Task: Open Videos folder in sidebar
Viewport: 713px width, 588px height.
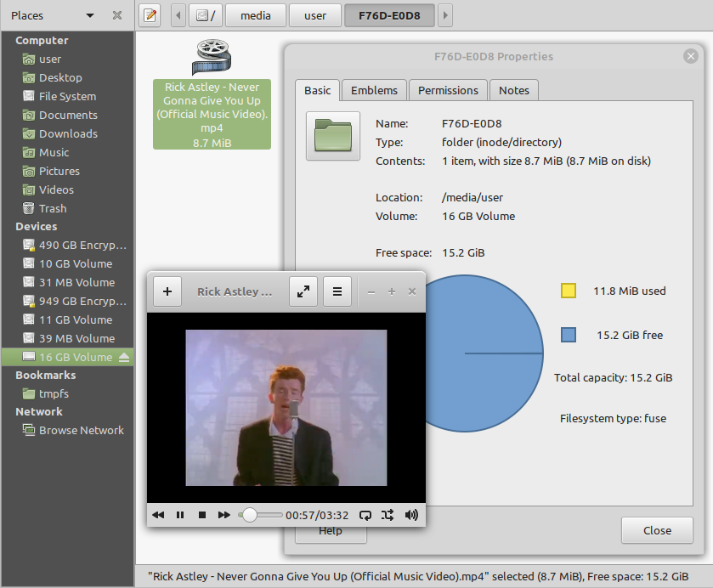Action: [67, 189]
